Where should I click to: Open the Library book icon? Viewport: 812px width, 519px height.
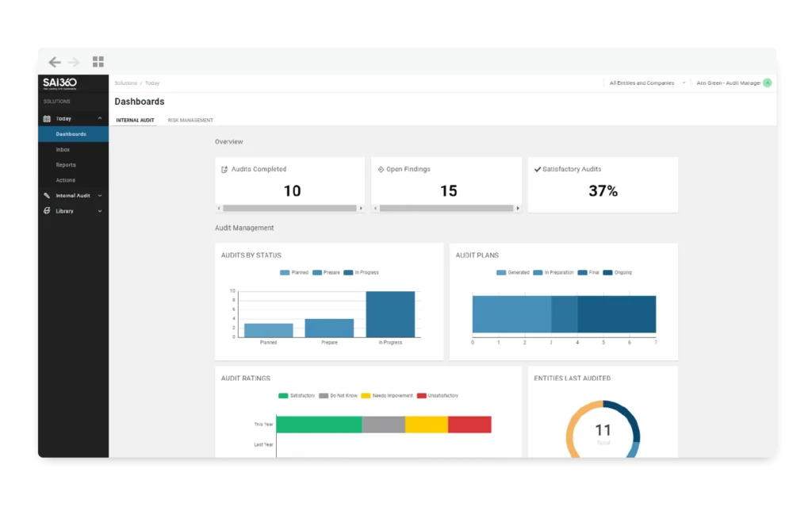click(48, 211)
